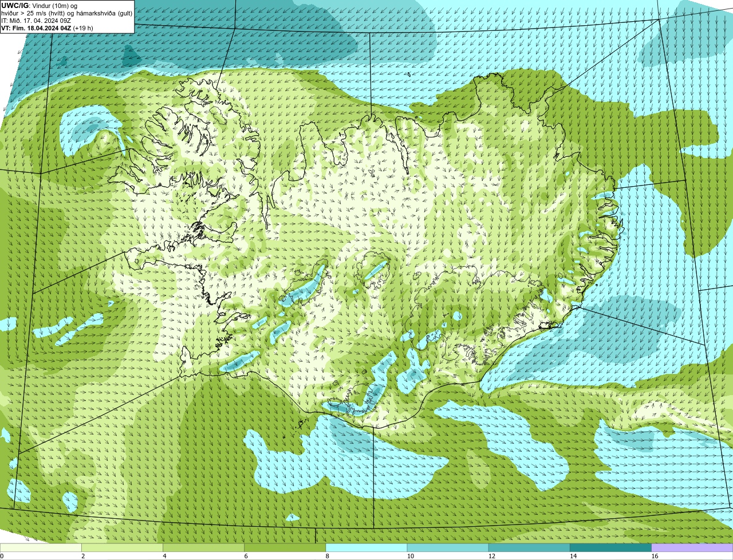
Task: Click the 4–6 m/s legend color band
Action: click(203, 547)
